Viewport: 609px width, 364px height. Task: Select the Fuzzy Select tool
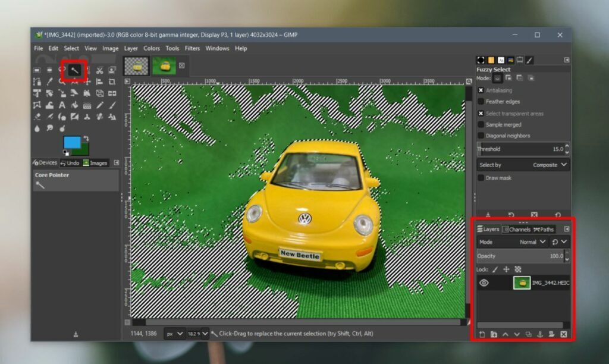(x=74, y=70)
